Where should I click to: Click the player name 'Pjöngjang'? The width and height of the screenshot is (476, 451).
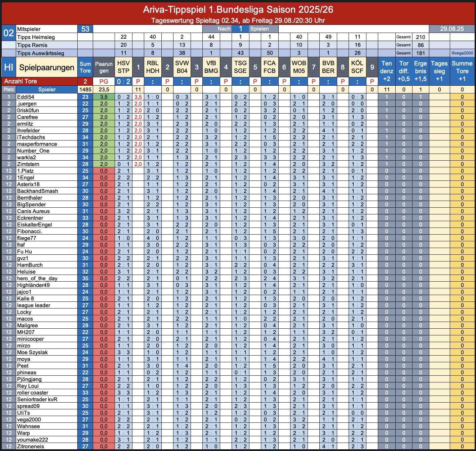point(29,379)
